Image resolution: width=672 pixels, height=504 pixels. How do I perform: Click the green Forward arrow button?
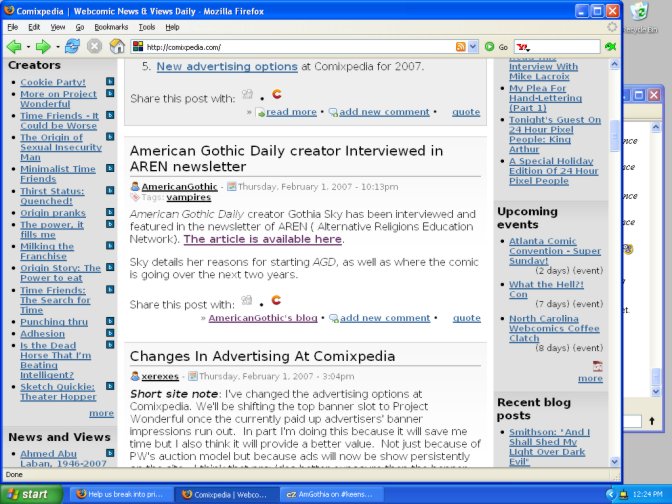pyautogui.click(x=43, y=46)
